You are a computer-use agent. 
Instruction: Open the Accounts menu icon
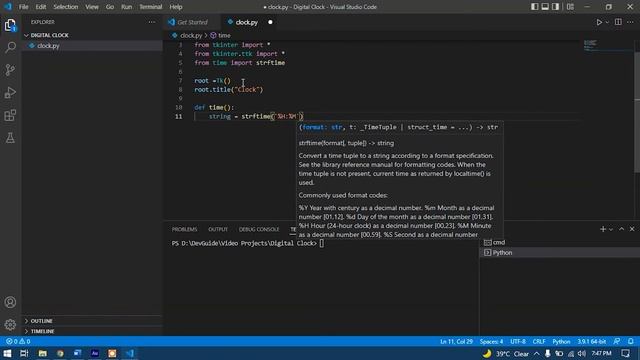pyautogui.click(x=10, y=302)
